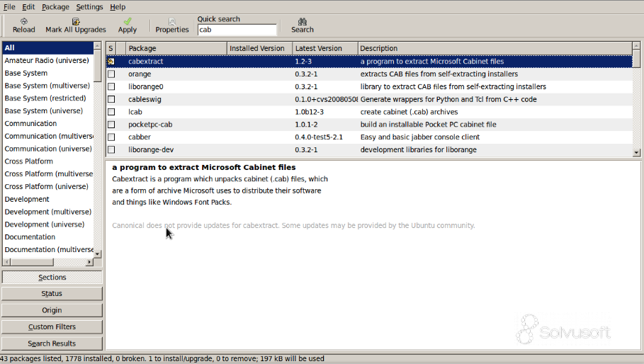Viewport: 644px width, 364px height.
Task: Sort by Latest Version column header
Action: coord(325,48)
